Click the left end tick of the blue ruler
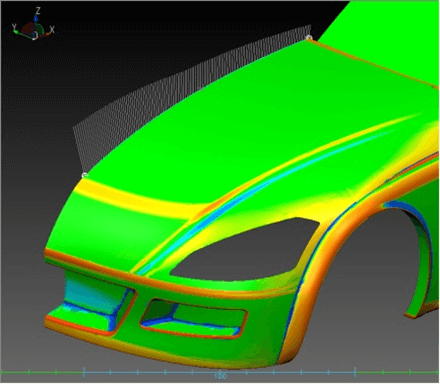 tap(84, 372)
